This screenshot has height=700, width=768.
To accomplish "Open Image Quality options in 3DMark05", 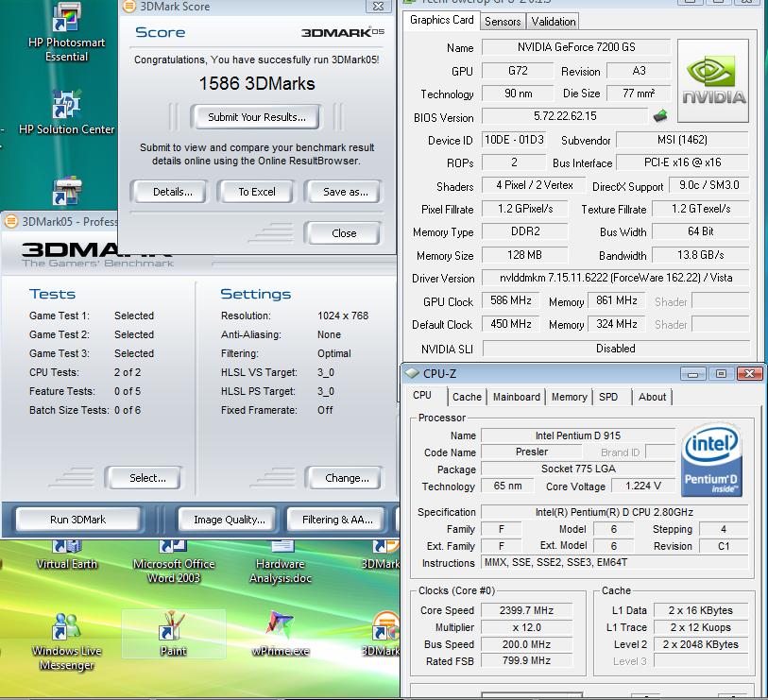I will coord(229,520).
